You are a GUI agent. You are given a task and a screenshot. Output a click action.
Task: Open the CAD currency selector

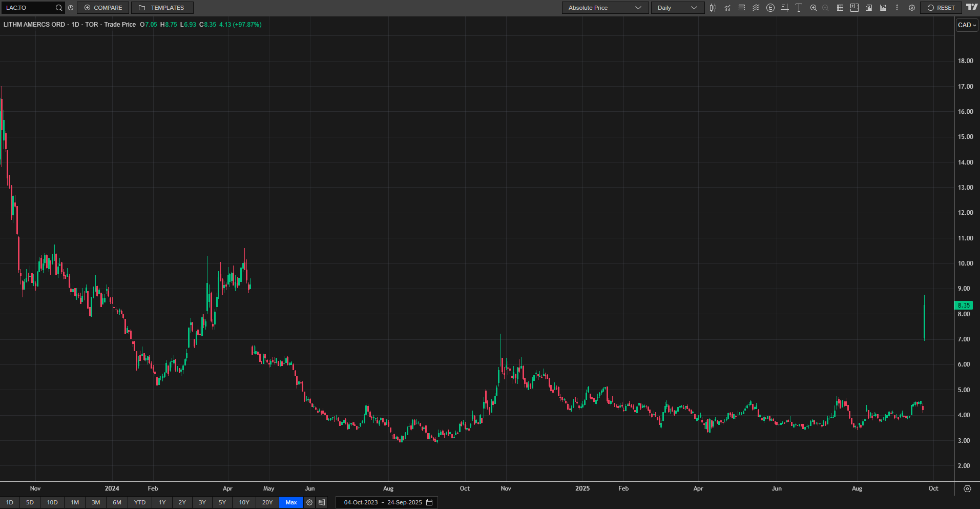(967, 25)
